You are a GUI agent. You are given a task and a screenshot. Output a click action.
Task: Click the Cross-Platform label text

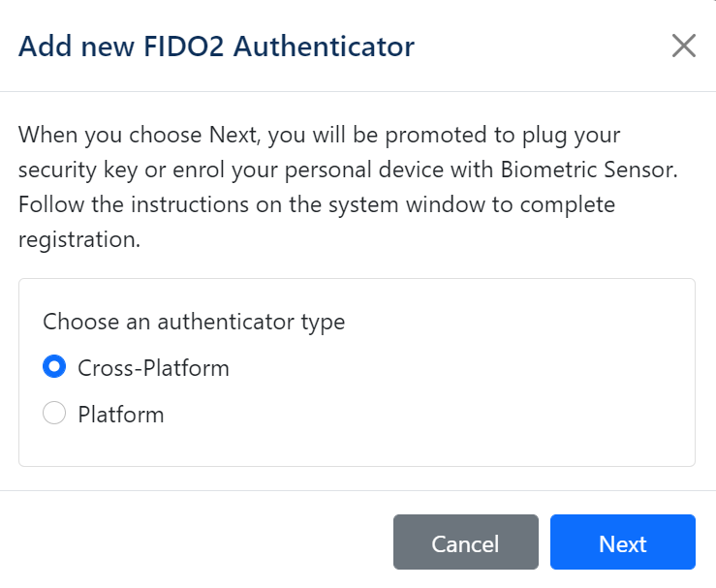tap(153, 368)
